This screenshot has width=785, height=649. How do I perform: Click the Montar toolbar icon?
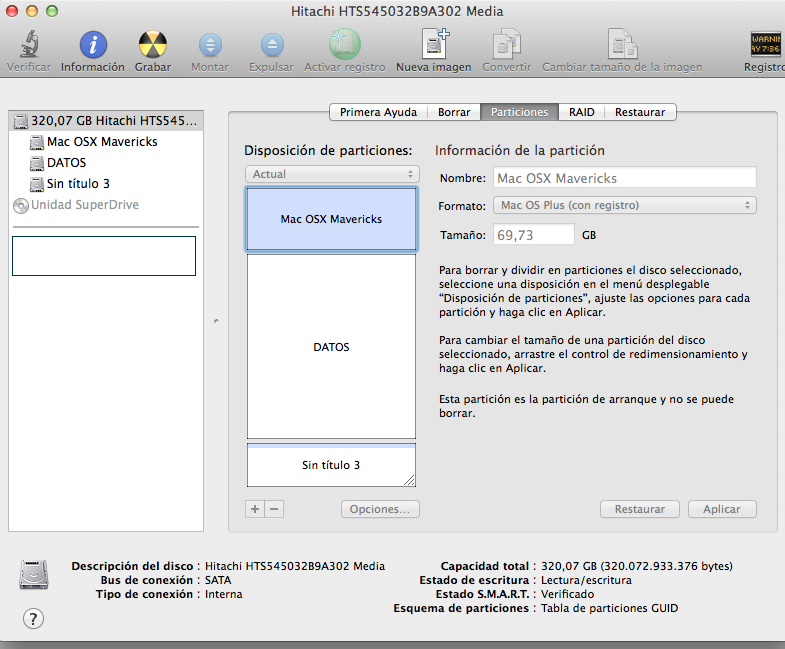point(210,45)
